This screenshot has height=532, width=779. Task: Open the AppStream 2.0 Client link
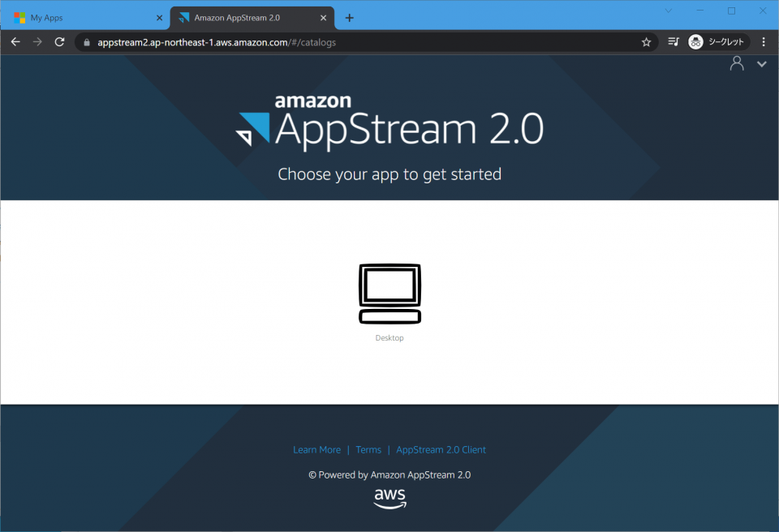tap(441, 449)
